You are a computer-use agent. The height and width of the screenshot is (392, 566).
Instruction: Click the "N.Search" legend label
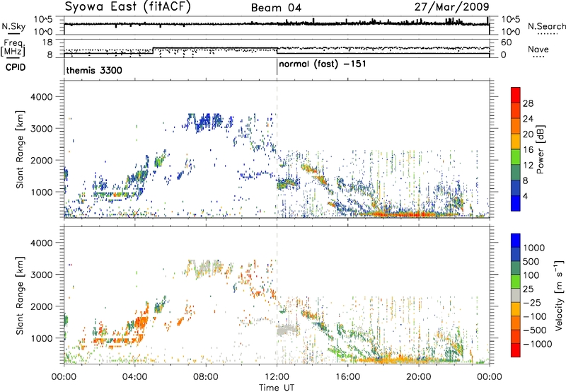(x=546, y=26)
